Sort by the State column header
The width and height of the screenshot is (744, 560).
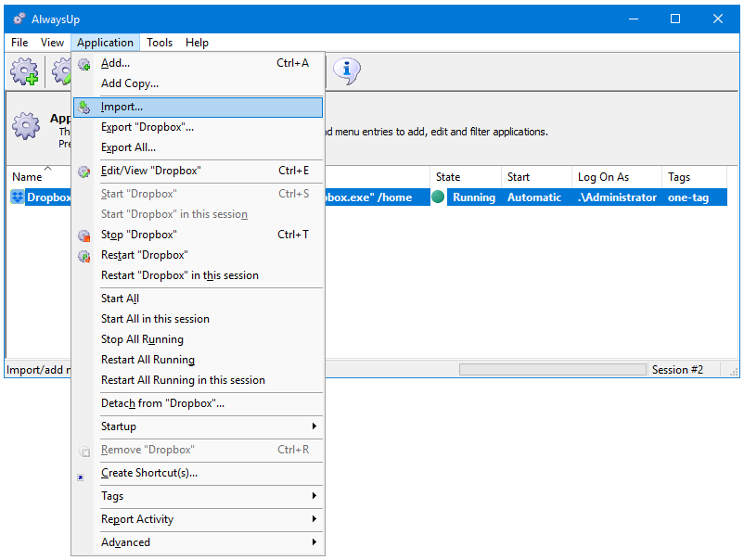(466, 177)
